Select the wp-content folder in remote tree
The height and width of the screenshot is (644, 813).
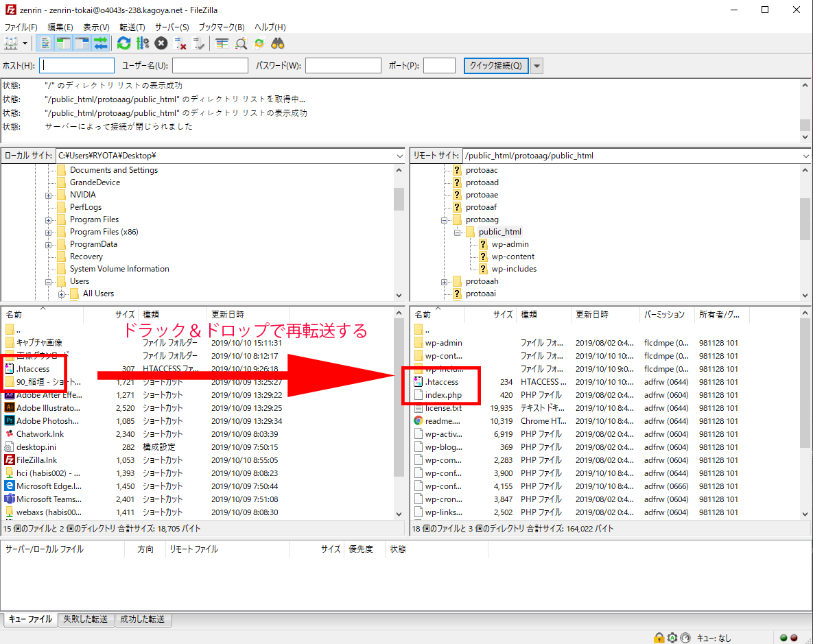click(x=512, y=257)
